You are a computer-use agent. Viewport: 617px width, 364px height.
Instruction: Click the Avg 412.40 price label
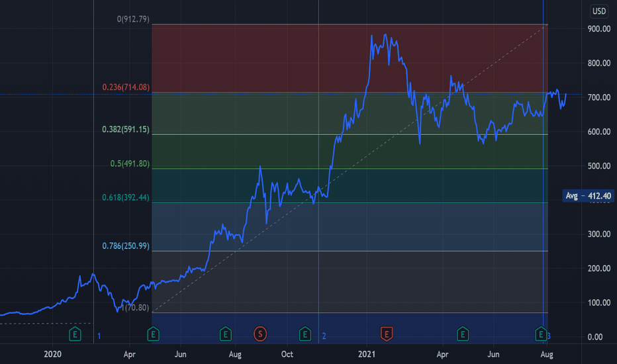(x=588, y=196)
